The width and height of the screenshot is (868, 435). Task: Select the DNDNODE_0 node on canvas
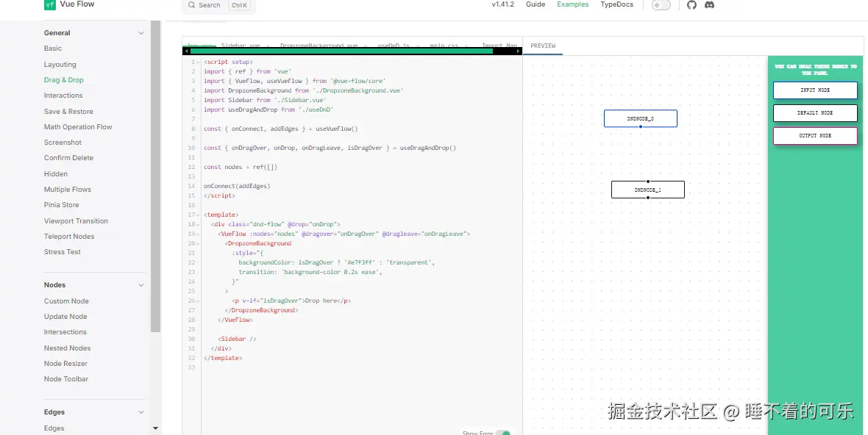pos(641,118)
